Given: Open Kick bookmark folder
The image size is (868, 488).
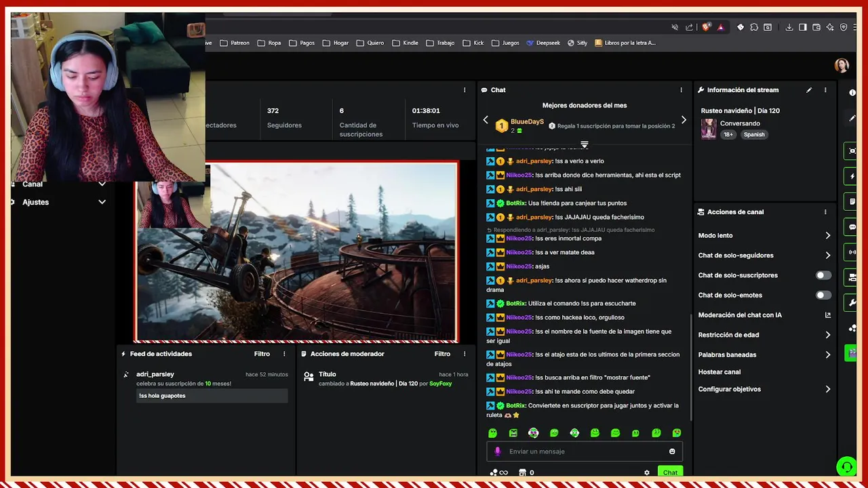Looking at the screenshot, I should [473, 43].
